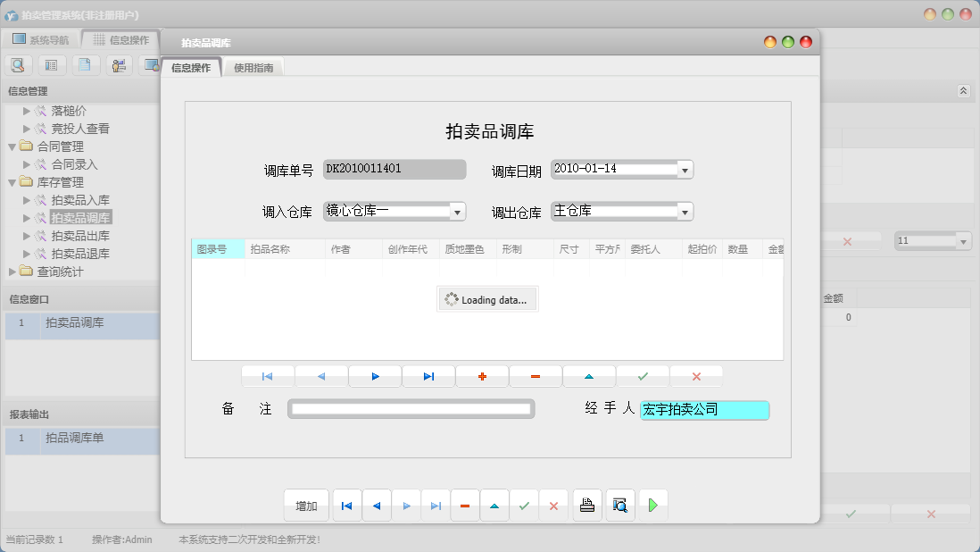
Task: Click the red X cancel icon above 经手人
Action: (696, 376)
